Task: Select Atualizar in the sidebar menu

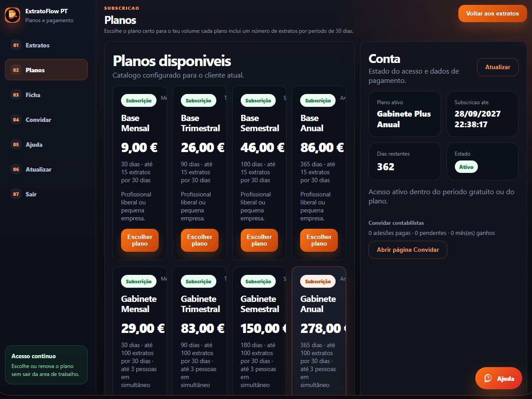Action: [x=46, y=169]
